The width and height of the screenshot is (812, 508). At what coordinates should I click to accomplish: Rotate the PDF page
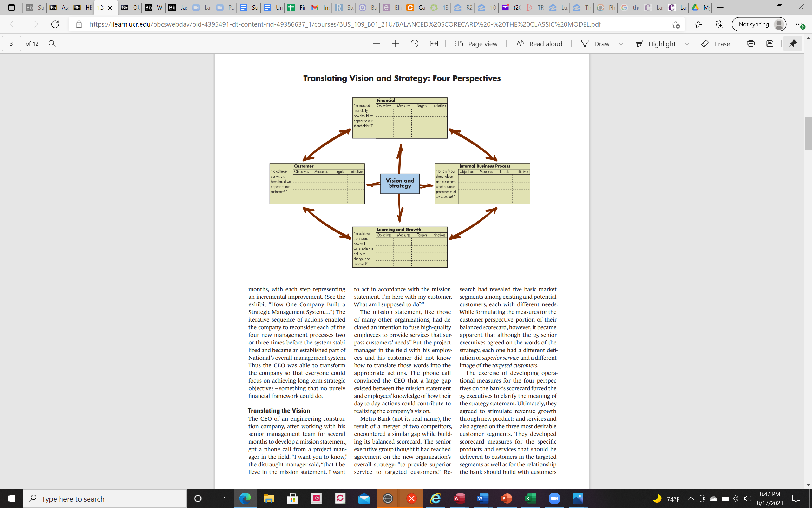[414, 44]
